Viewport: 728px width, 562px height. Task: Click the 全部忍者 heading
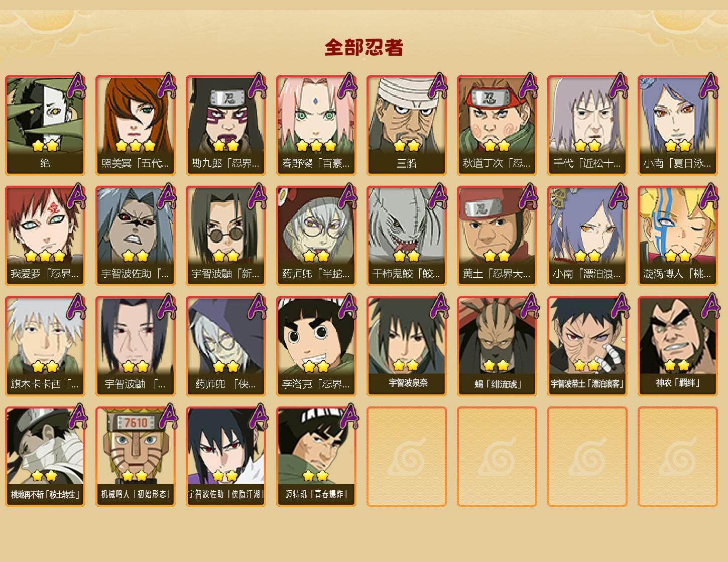[364, 47]
